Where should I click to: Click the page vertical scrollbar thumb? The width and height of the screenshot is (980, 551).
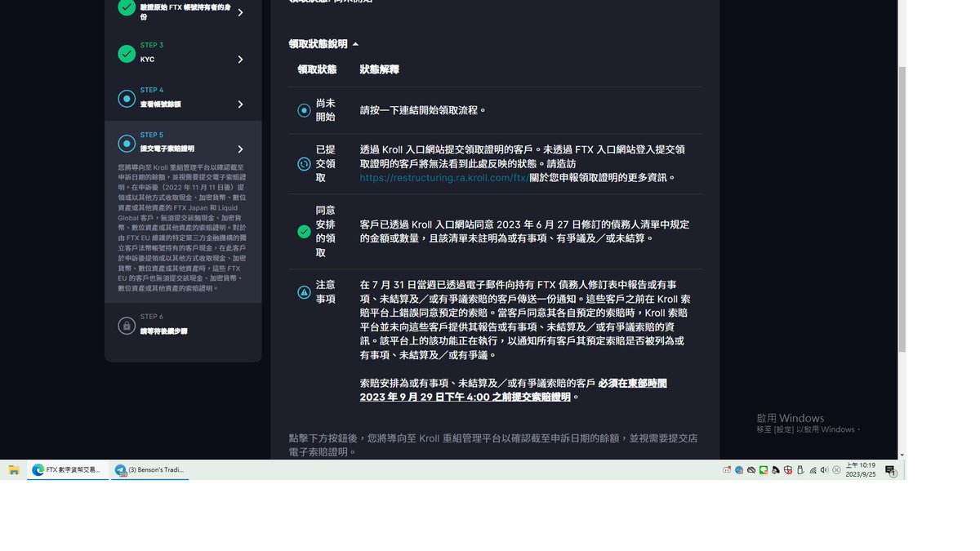[902, 209]
